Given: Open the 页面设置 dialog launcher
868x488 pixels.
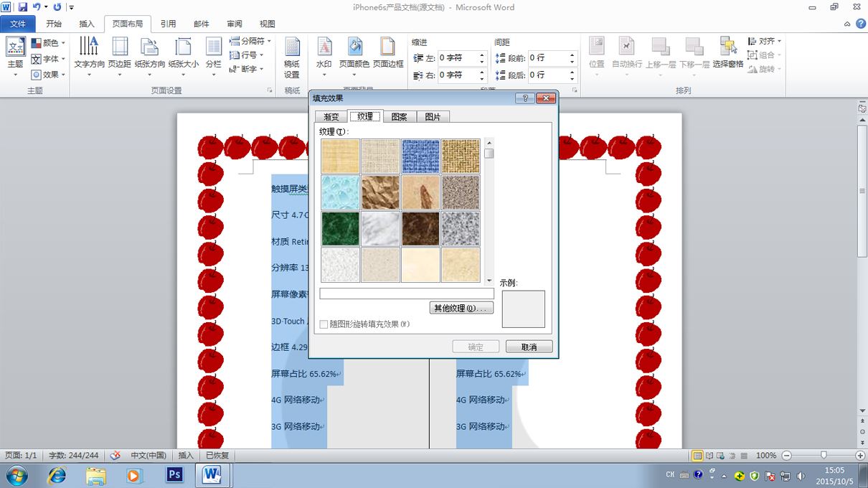Looking at the screenshot, I should pos(270,90).
